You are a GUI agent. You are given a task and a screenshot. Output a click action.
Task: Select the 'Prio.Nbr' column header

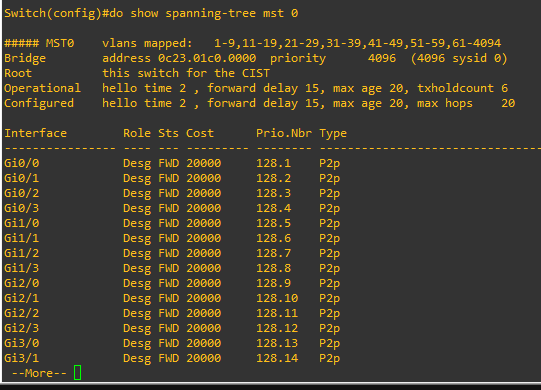[x=284, y=134]
